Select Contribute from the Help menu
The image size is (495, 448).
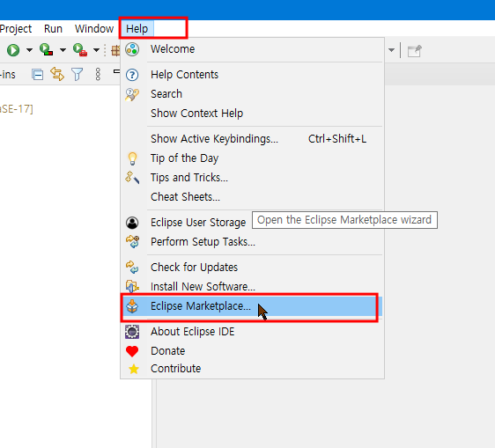click(x=252, y=369)
